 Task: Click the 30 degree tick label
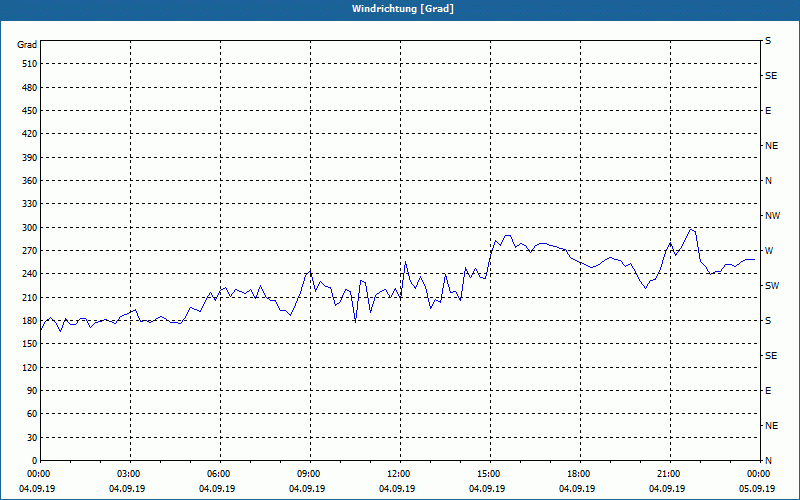click(x=32, y=438)
